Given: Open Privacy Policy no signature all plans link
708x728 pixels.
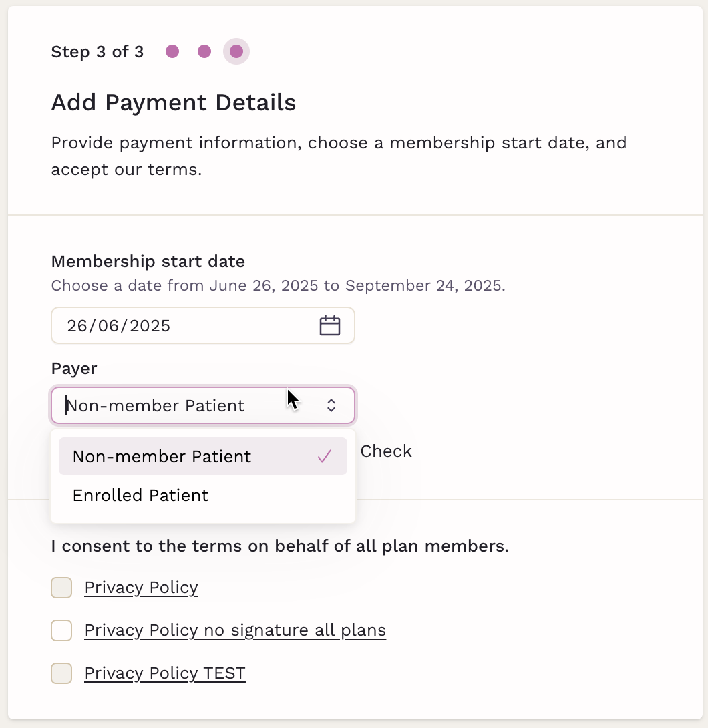Looking at the screenshot, I should 235,630.
